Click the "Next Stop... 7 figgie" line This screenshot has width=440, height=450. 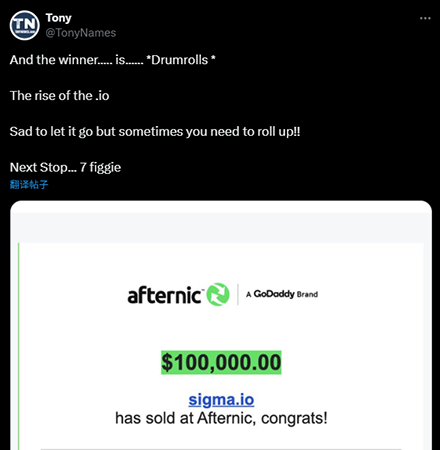65,167
